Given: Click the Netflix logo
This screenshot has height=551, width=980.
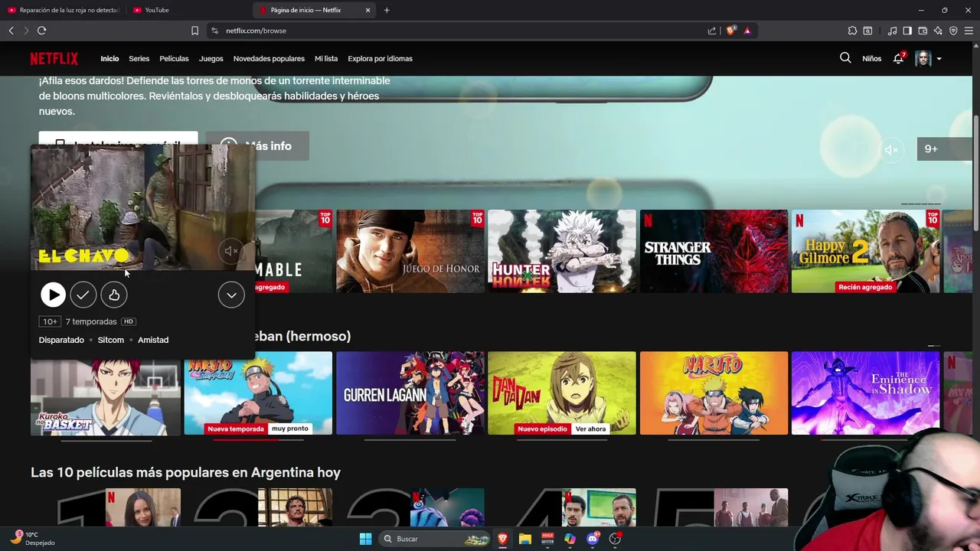Looking at the screenshot, I should click(x=54, y=58).
